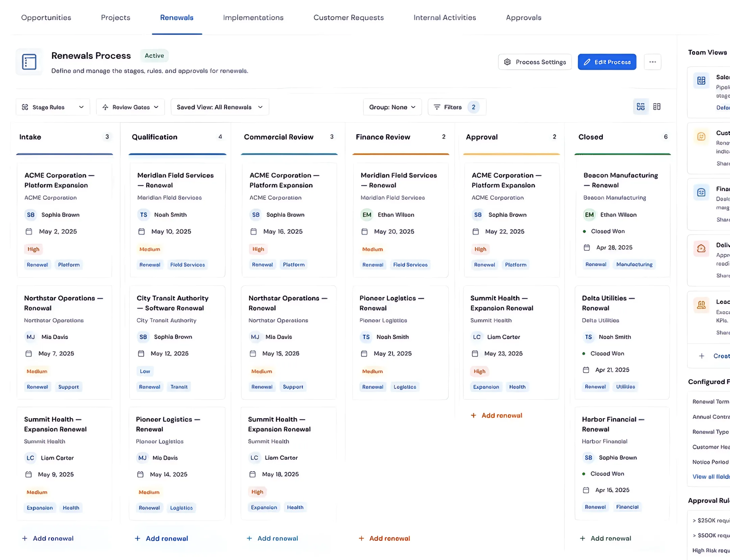Click the TS avatar on the Delta Utilities card
Screen dimensions: 730x560
tap(588, 337)
